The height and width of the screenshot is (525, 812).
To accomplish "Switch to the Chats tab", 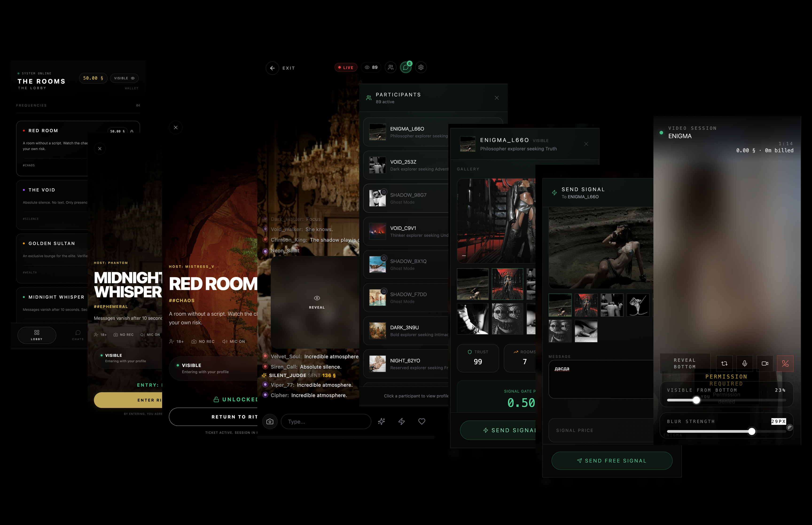I will tap(78, 335).
